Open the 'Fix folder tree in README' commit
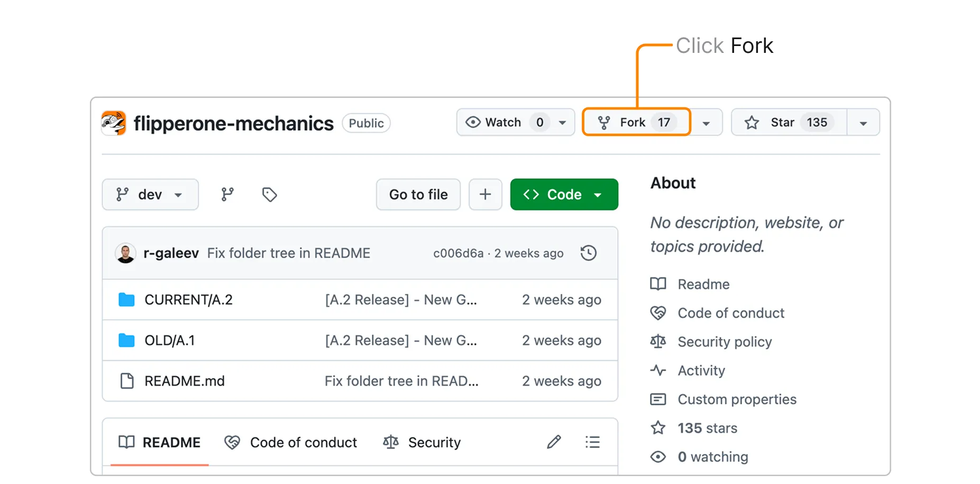Screen dimensions: 980x484 click(289, 253)
